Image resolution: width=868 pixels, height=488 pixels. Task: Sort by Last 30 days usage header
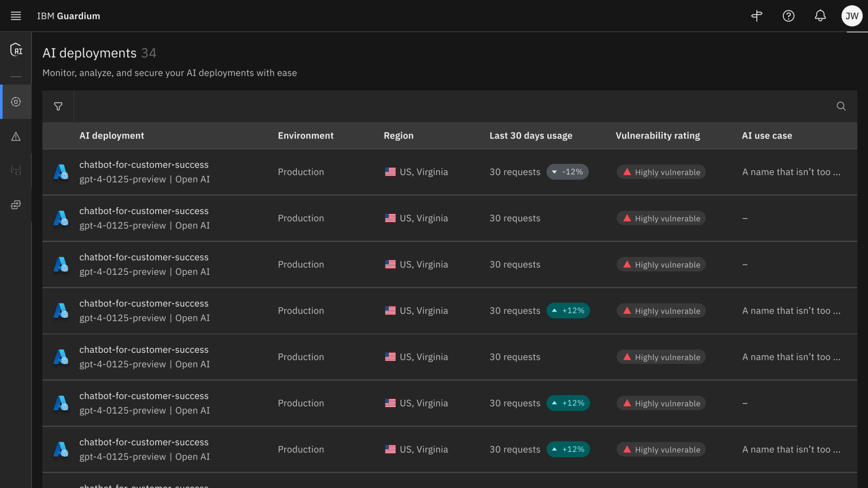coord(531,136)
